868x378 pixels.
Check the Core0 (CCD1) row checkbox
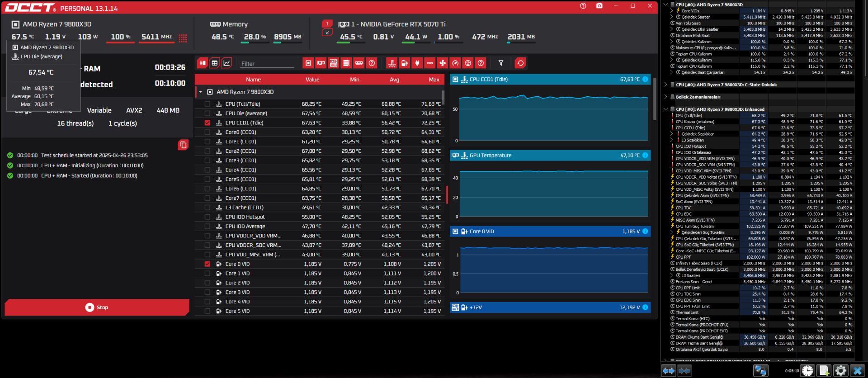pos(207,132)
